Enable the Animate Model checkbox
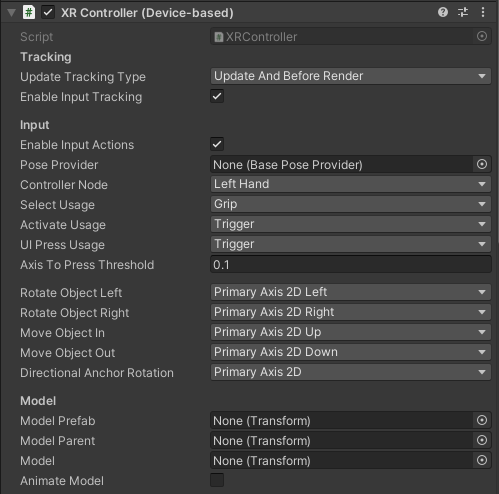 pos(217,480)
